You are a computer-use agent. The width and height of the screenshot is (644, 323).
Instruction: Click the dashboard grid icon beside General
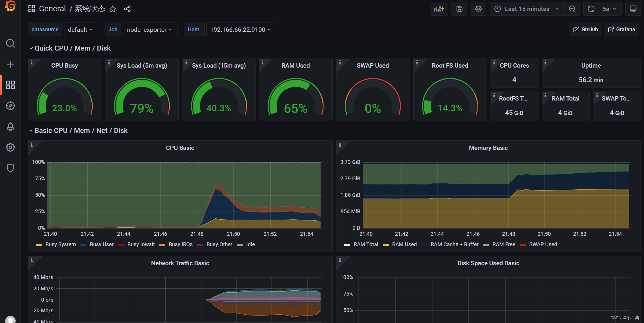point(32,9)
